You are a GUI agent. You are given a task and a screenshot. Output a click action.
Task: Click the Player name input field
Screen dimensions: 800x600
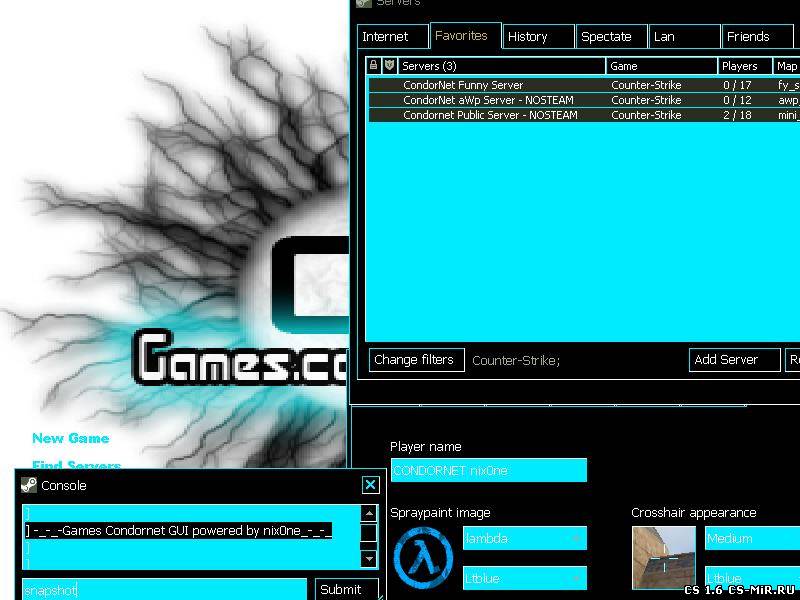coord(489,470)
